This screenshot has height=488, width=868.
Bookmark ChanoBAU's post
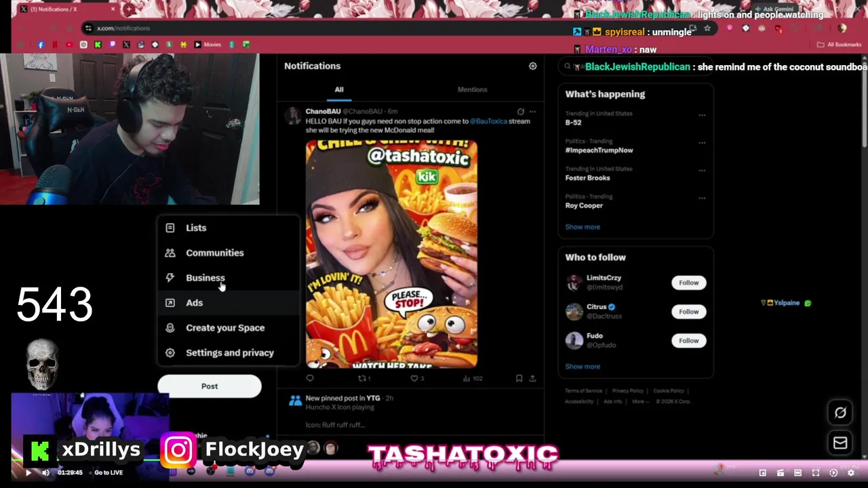(519, 378)
